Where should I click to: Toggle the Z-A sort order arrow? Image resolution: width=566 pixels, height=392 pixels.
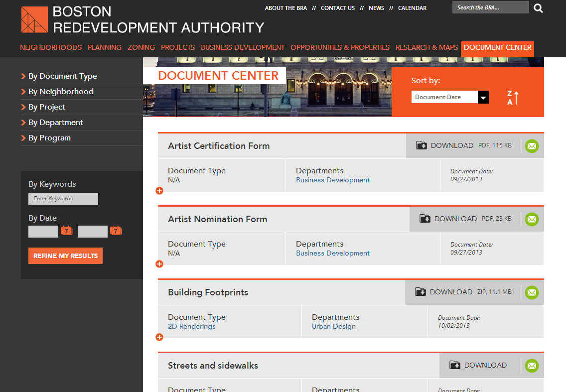coord(513,98)
